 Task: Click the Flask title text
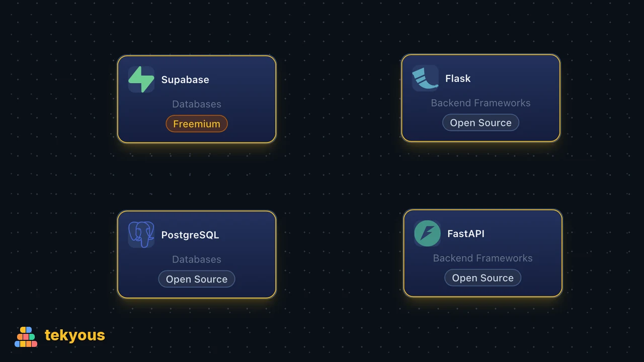[458, 78]
